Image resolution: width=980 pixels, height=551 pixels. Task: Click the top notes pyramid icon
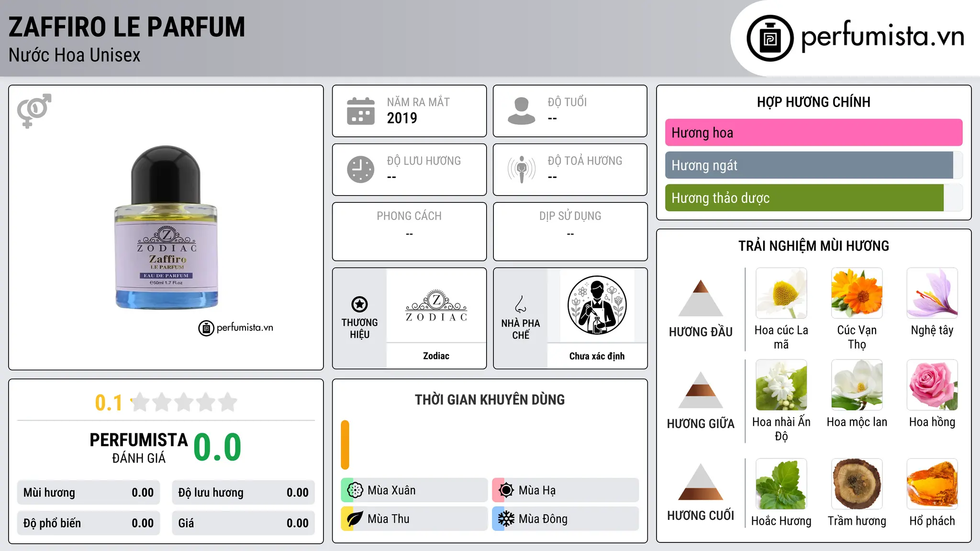pos(701,298)
